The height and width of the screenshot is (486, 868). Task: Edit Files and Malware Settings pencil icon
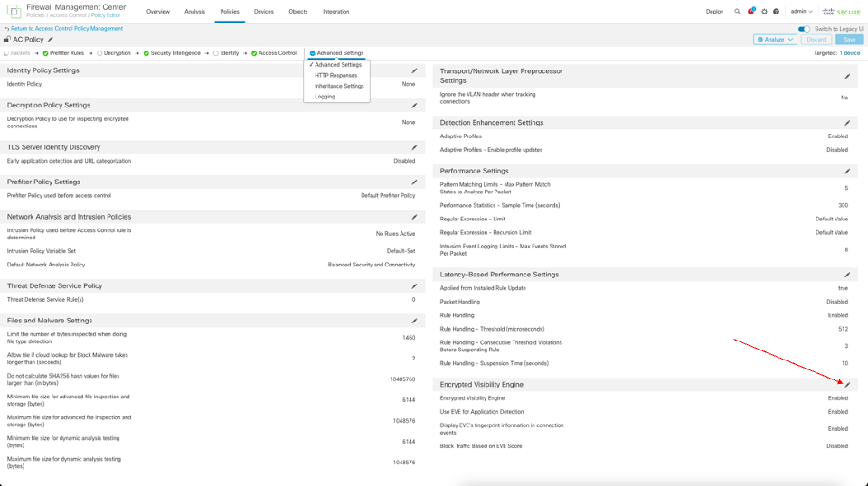[414, 321]
